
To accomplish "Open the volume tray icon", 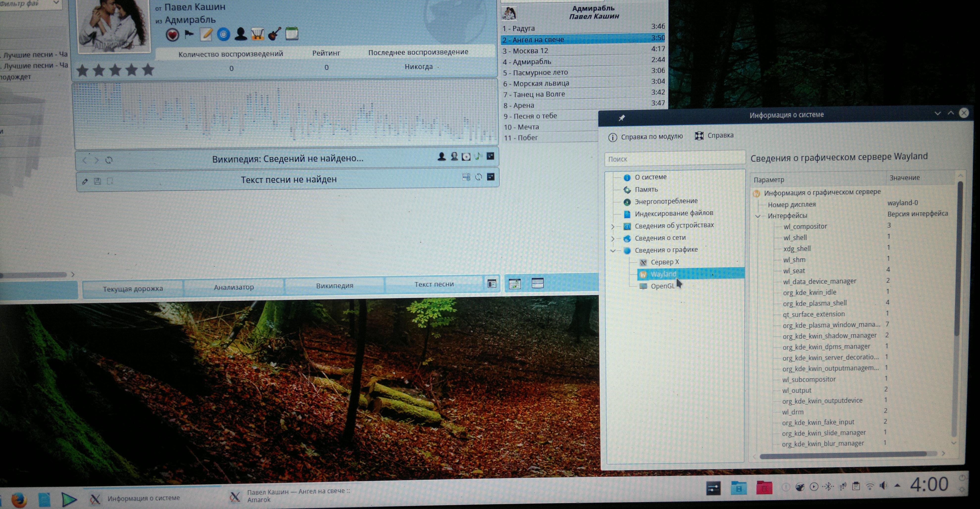I will (883, 486).
